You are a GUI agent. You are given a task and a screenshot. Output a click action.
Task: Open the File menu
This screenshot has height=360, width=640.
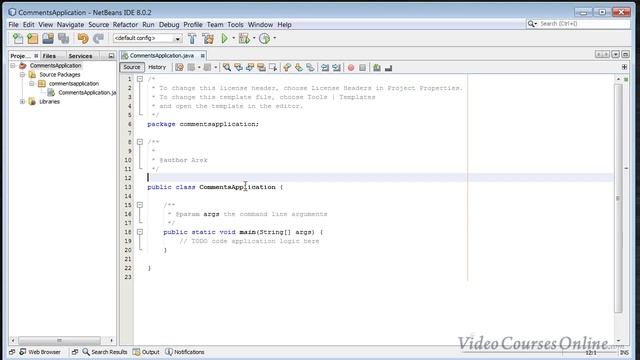click(x=13, y=24)
